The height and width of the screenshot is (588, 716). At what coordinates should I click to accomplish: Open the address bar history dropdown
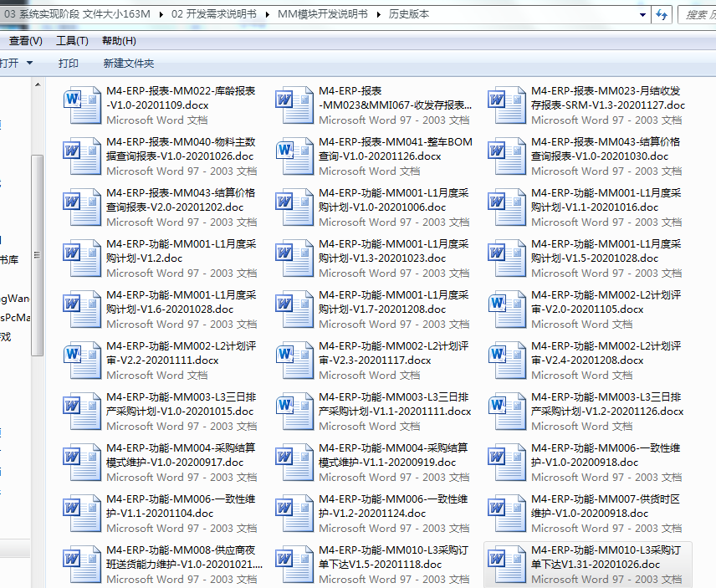[x=642, y=14]
